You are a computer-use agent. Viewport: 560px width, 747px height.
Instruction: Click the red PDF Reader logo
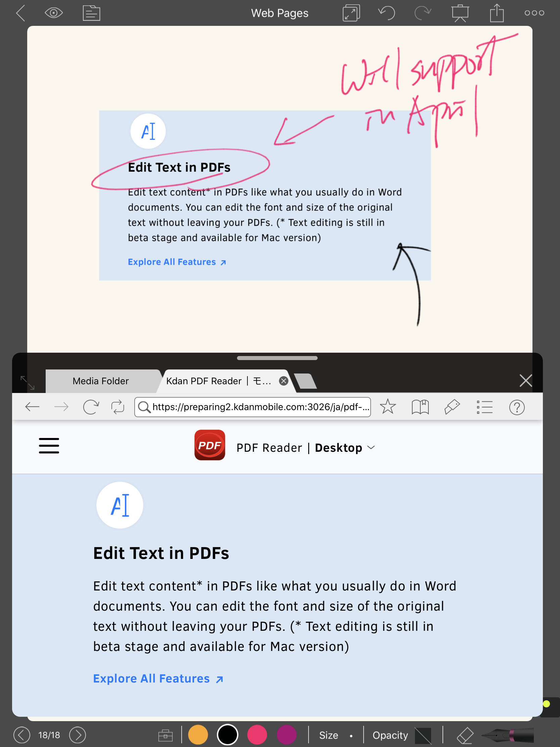click(209, 445)
